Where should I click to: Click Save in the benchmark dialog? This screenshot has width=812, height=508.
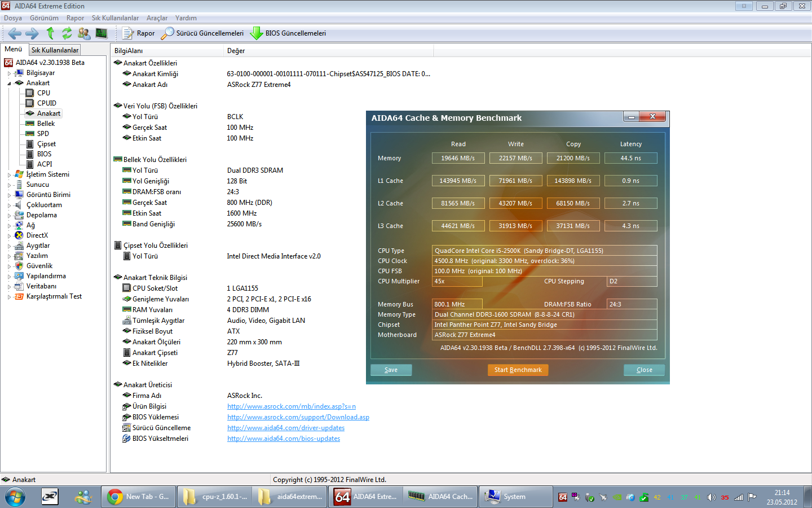pos(391,370)
